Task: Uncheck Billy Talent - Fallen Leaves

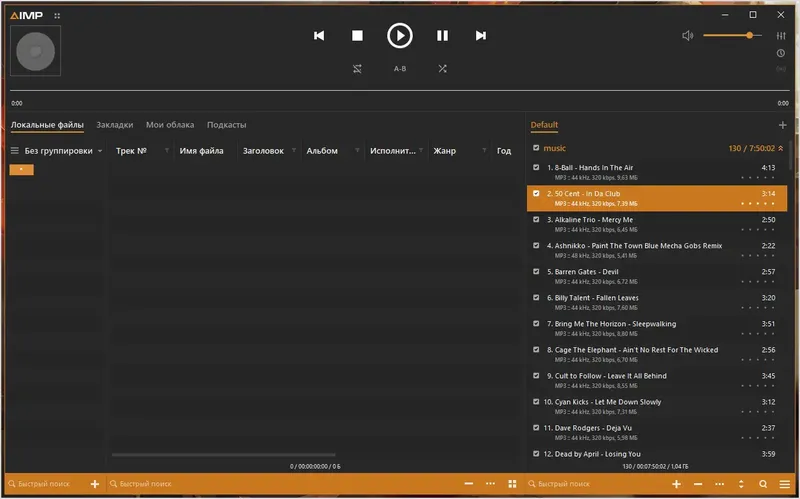Action: (x=536, y=297)
